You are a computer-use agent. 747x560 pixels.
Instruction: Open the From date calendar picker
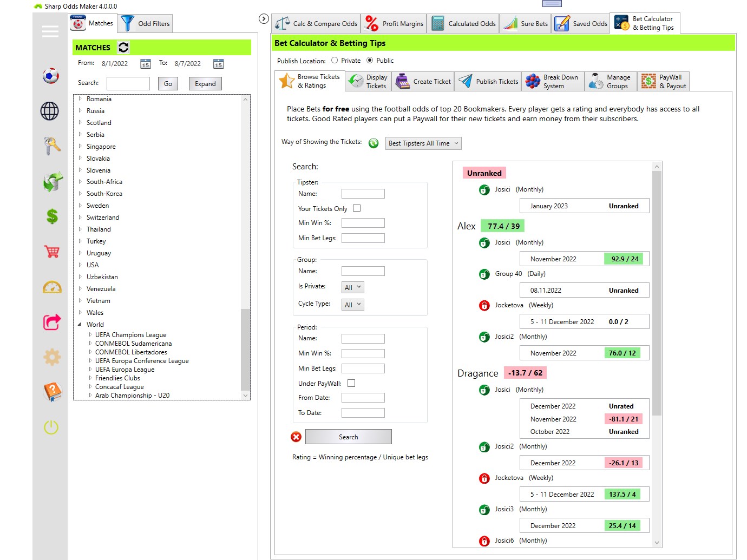(145, 64)
